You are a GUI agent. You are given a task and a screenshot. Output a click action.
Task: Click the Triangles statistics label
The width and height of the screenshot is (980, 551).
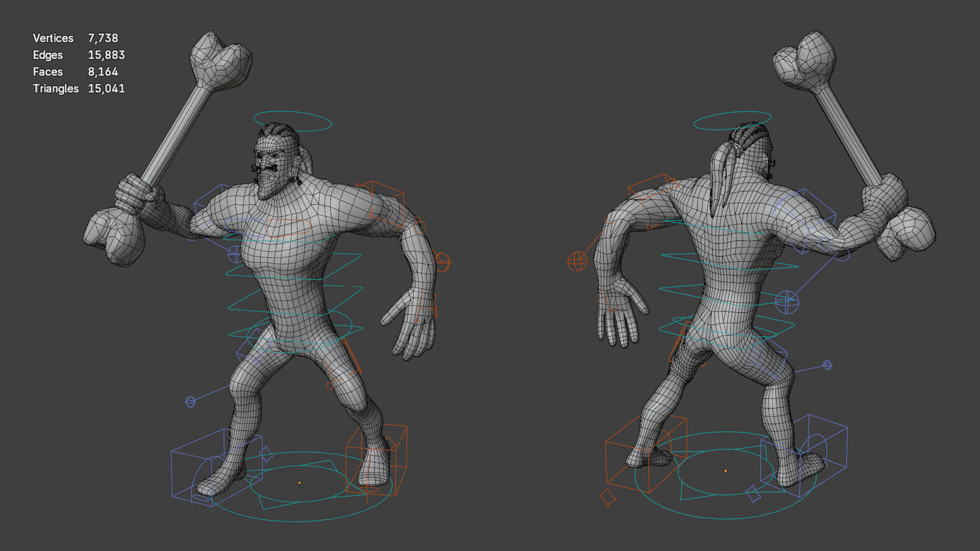[x=56, y=89]
